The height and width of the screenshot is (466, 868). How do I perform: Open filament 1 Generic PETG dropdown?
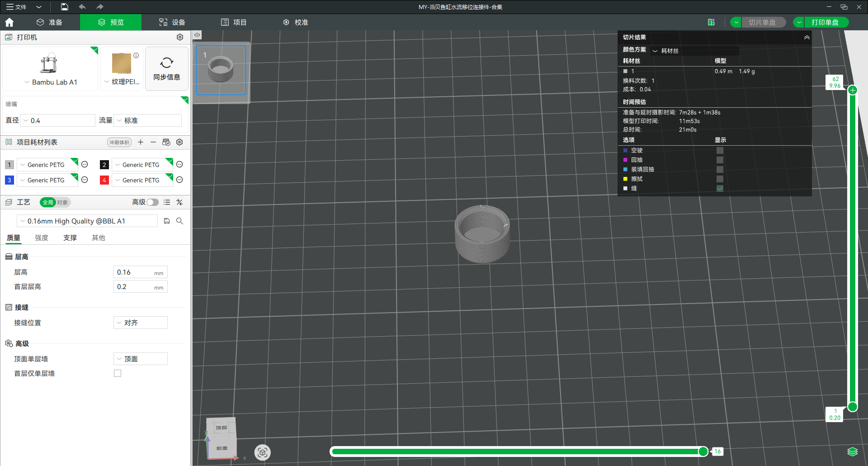[47, 165]
